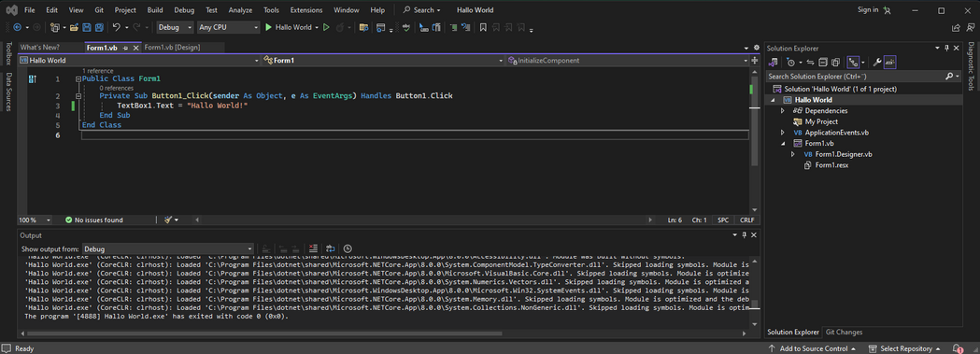This screenshot has width=980, height=354.
Task: Click the Navigate Backward arrow icon
Action: coord(17,27)
